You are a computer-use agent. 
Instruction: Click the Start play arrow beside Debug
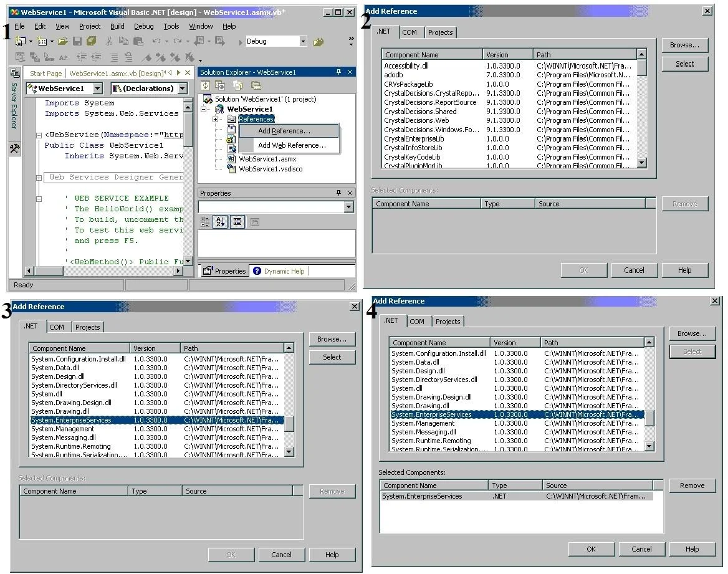[240, 42]
